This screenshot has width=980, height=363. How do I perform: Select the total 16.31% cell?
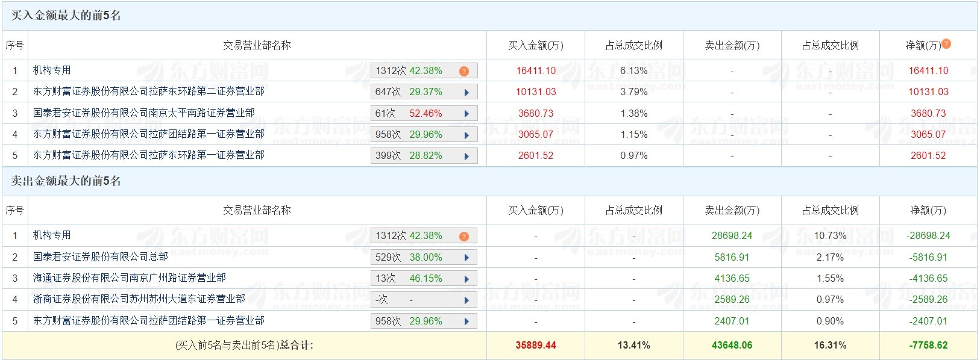830,345
